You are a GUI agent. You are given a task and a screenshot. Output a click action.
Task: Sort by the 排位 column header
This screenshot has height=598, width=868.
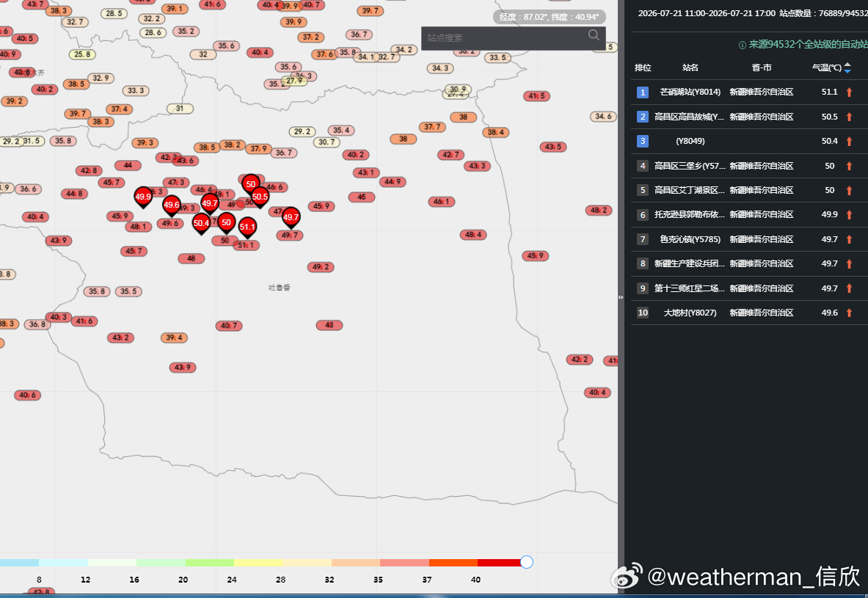click(643, 68)
